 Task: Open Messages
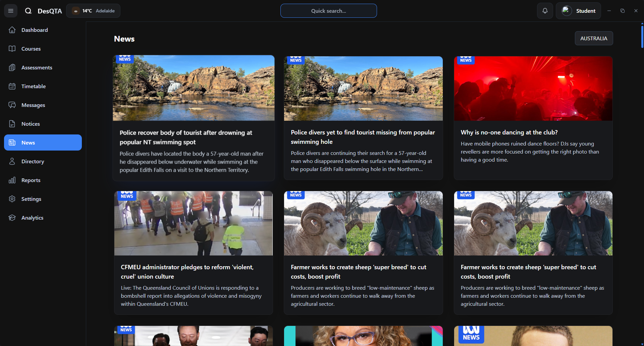click(33, 105)
